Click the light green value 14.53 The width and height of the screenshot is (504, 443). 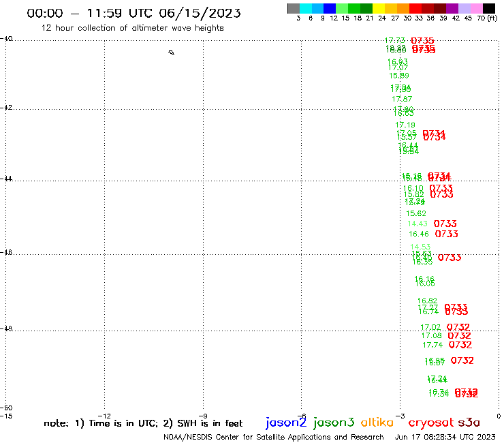tap(420, 247)
